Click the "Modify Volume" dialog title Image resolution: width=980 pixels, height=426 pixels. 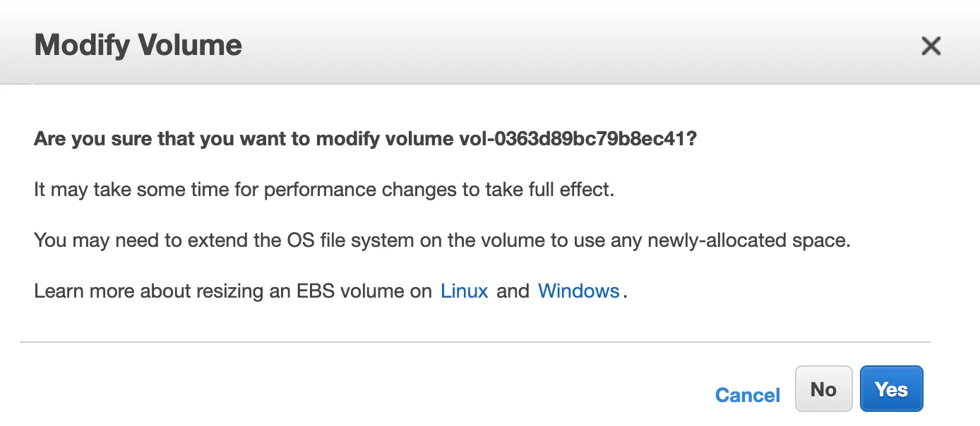coord(138,45)
